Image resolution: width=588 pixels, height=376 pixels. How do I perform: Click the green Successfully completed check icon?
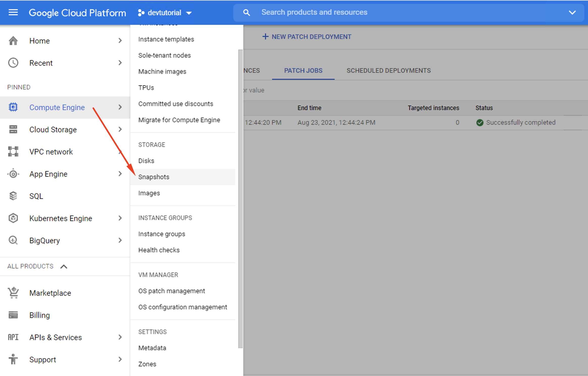[x=480, y=123]
